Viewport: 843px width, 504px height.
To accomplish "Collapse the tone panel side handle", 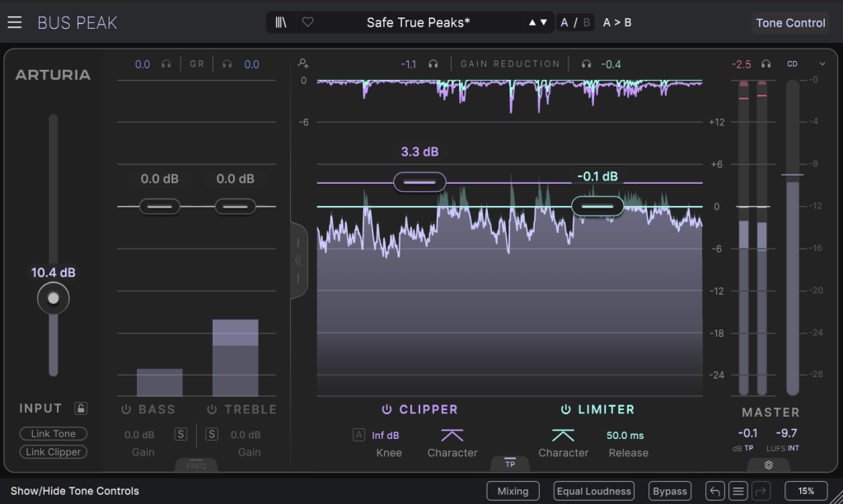I will pos(298,260).
